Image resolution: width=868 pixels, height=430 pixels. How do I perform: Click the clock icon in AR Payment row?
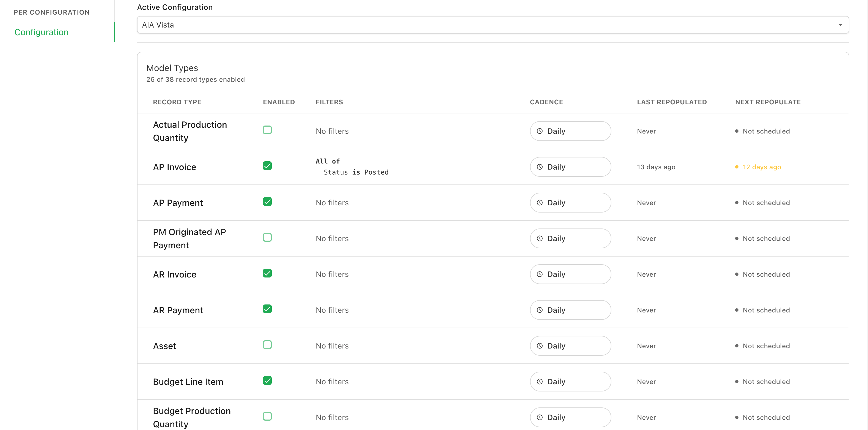pyautogui.click(x=539, y=310)
